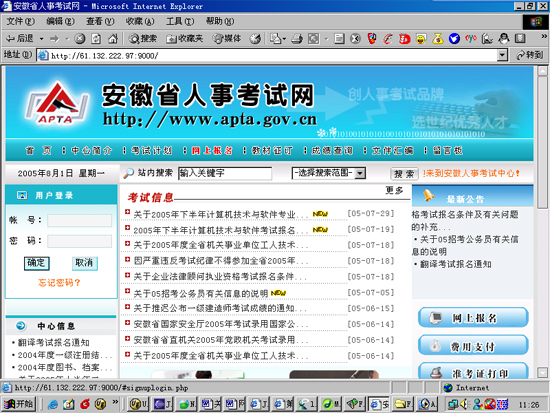This screenshot has width=550, height=413.
Task: Click the 网上报名 sidebar button
Action: 473,318
